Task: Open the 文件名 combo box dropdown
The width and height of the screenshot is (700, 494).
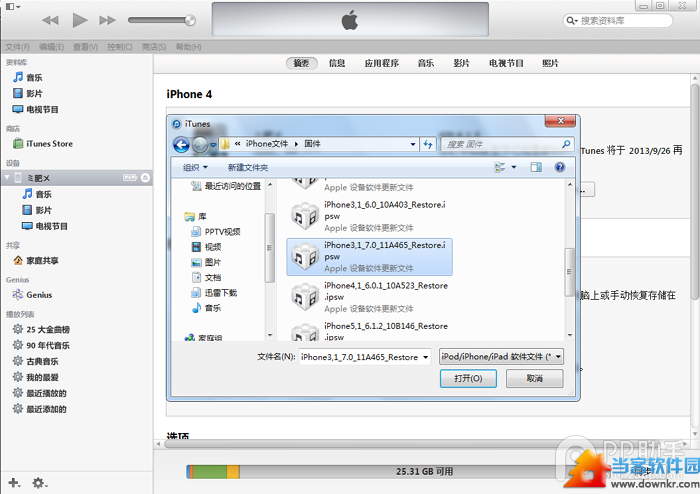Action: (x=425, y=357)
